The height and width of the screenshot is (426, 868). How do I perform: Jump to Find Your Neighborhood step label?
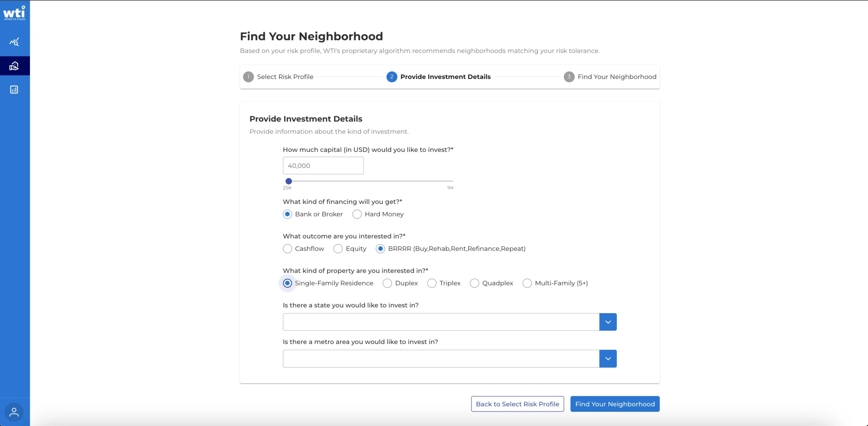617,77
